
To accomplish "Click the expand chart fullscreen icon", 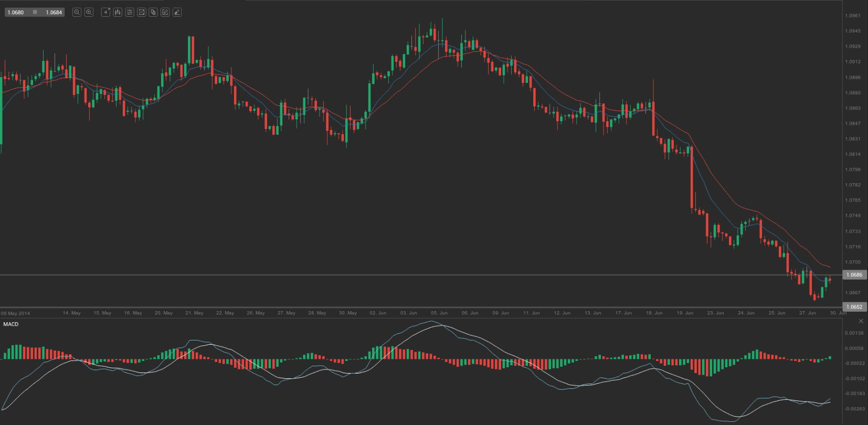I will coord(142,12).
